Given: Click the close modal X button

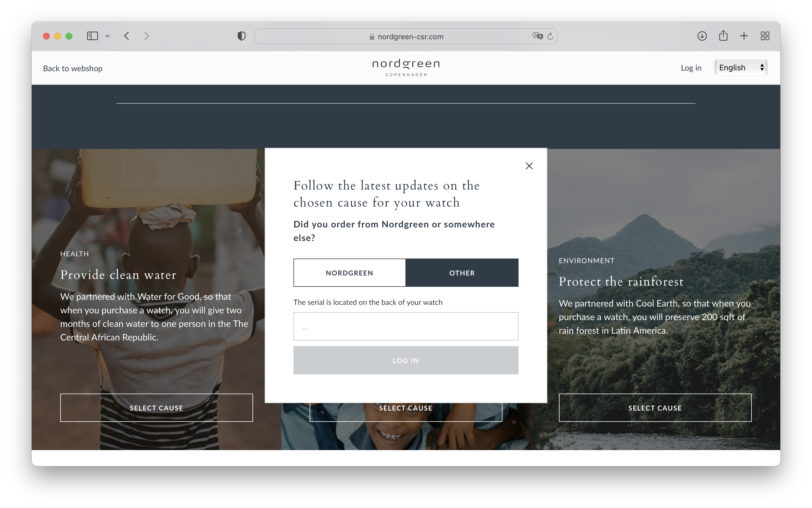Looking at the screenshot, I should pyautogui.click(x=529, y=166).
